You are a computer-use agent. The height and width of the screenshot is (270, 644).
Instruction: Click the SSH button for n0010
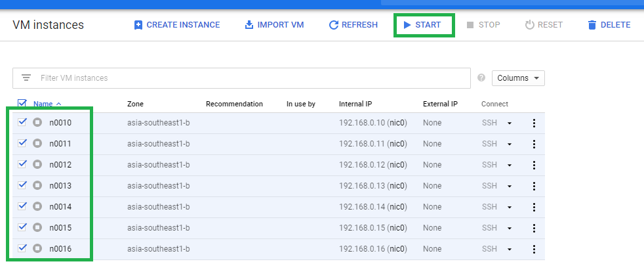point(490,123)
